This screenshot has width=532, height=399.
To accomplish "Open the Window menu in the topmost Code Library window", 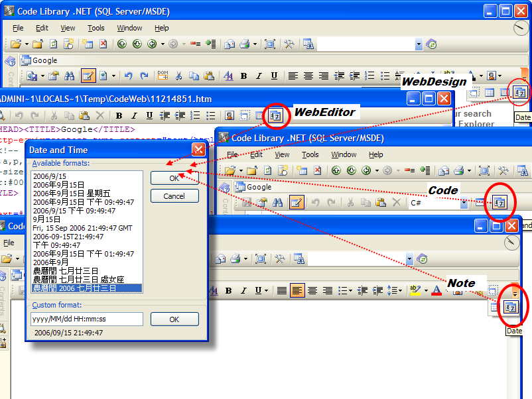I will (129, 28).
